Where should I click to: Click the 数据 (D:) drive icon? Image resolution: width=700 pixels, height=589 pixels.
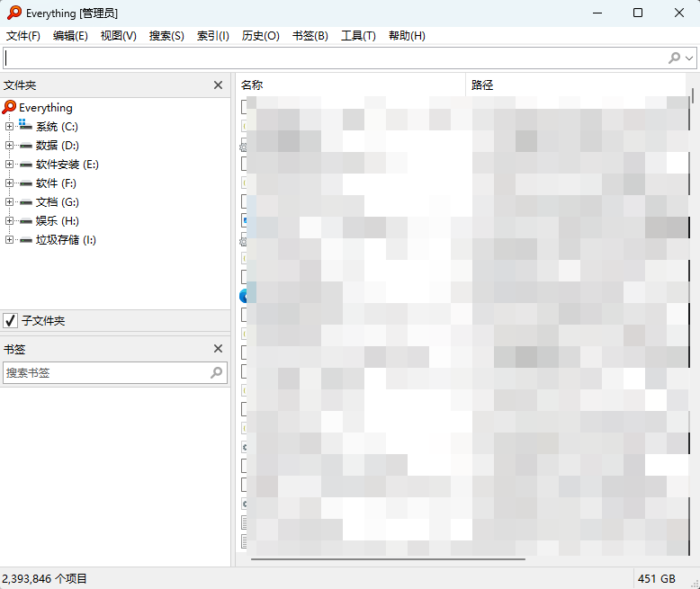26,146
